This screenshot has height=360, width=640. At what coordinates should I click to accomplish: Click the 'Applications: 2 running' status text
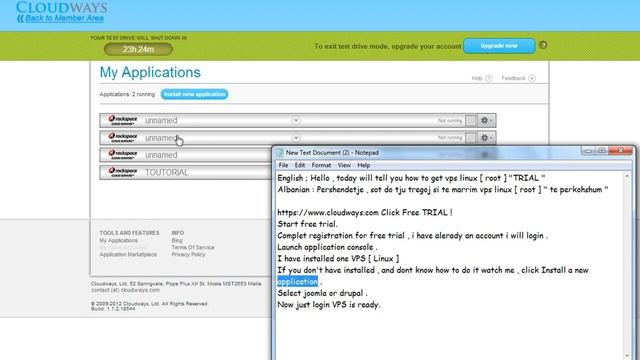click(x=127, y=94)
